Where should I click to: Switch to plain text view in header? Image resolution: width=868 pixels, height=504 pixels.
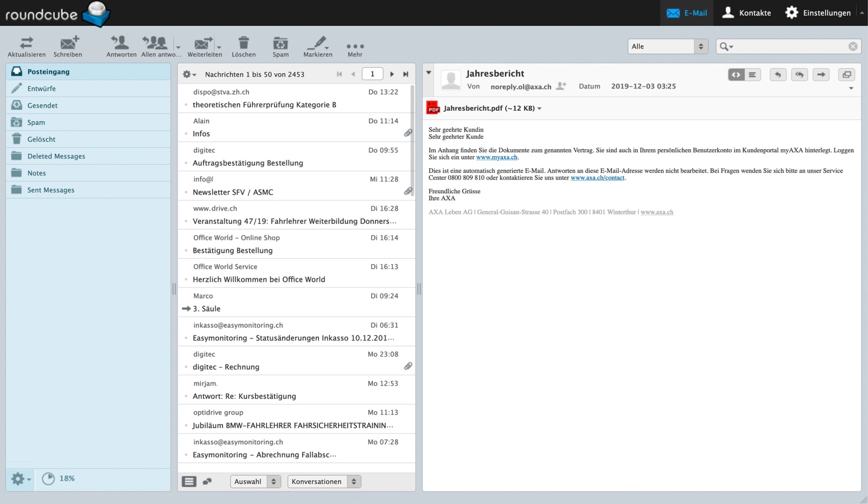point(752,75)
